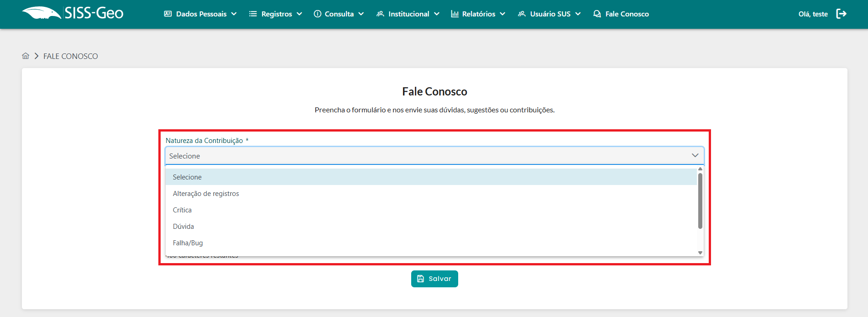Open the Usuário SUS menu
This screenshot has width=868, height=317.
click(549, 14)
